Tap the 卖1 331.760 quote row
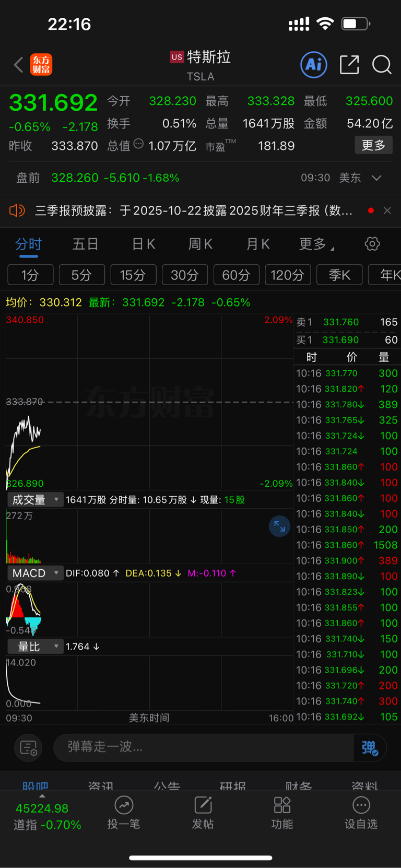The width and height of the screenshot is (401, 868). (x=347, y=322)
